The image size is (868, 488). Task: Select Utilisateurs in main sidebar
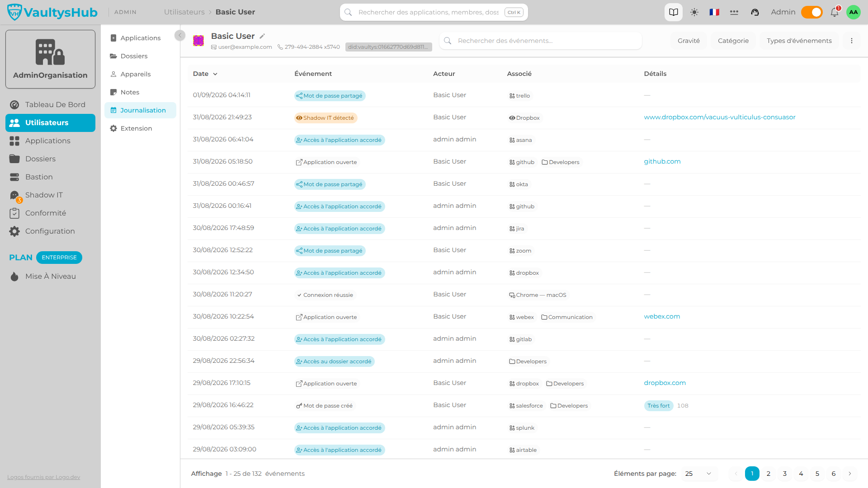tap(50, 123)
